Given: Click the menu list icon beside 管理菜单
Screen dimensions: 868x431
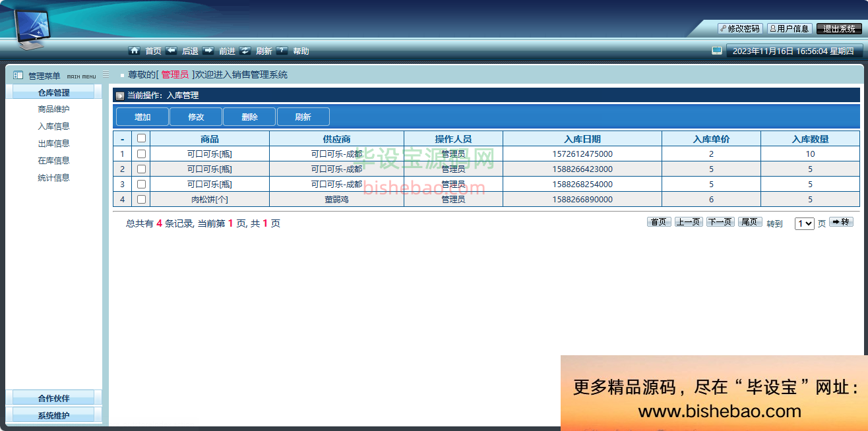Looking at the screenshot, I should tap(18, 76).
